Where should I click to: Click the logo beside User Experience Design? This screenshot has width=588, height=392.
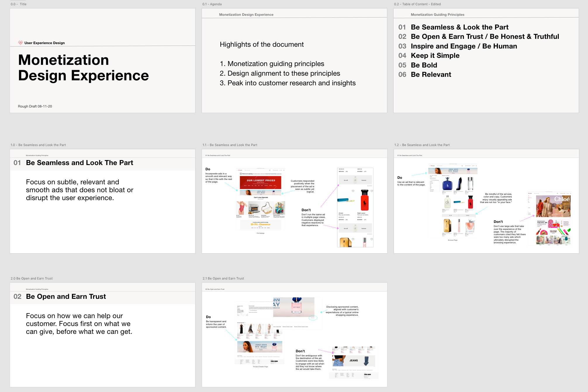click(20, 43)
